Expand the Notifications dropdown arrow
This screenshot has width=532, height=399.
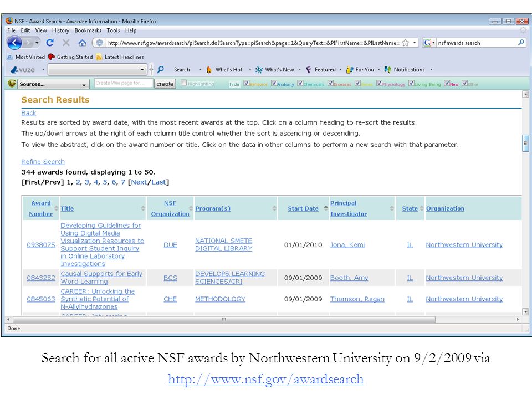[431, 70]
